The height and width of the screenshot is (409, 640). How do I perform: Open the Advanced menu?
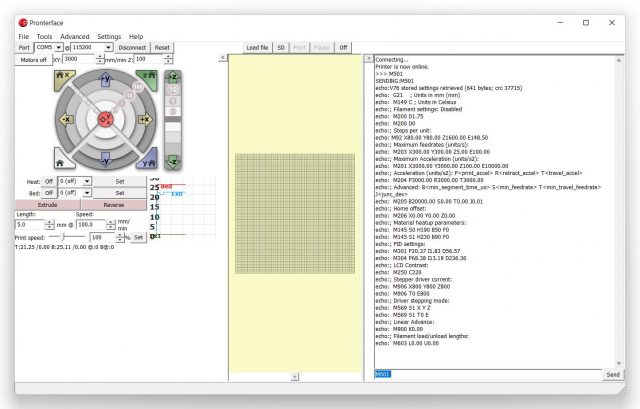pyautogui.click(x=75, y=36)
